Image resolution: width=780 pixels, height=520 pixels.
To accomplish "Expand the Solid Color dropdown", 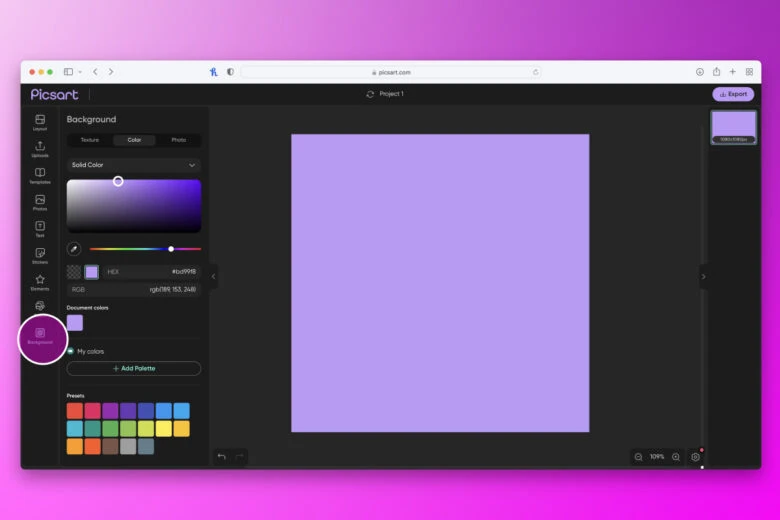I will pos(133,165).
